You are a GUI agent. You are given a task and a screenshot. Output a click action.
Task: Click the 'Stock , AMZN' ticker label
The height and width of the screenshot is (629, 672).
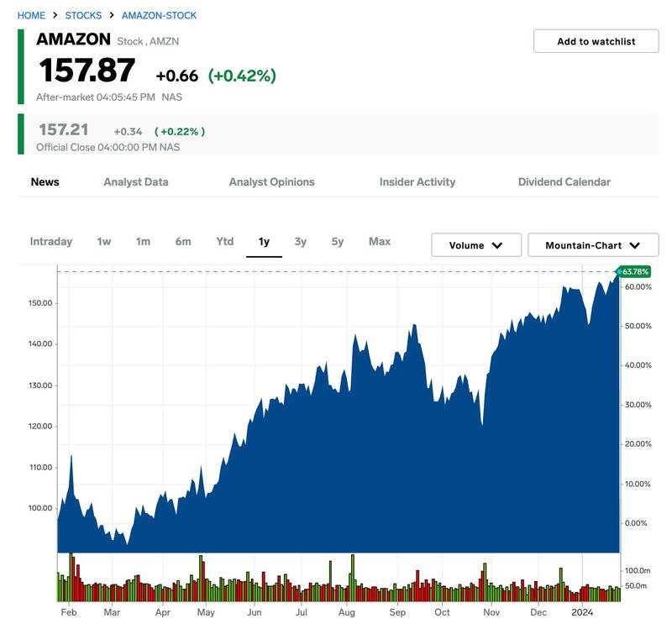tap(148, 41)
